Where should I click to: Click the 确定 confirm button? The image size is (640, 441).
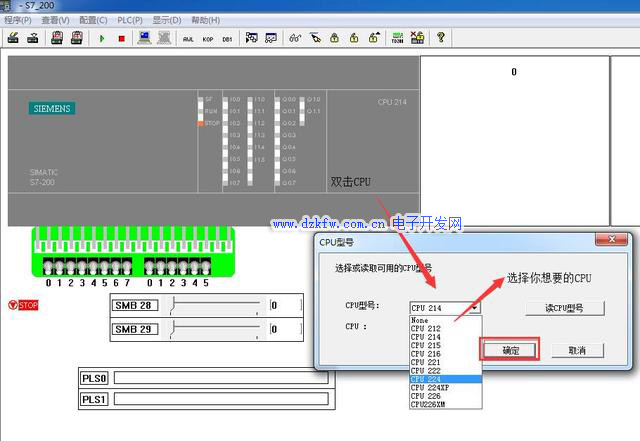click(510, 350)
